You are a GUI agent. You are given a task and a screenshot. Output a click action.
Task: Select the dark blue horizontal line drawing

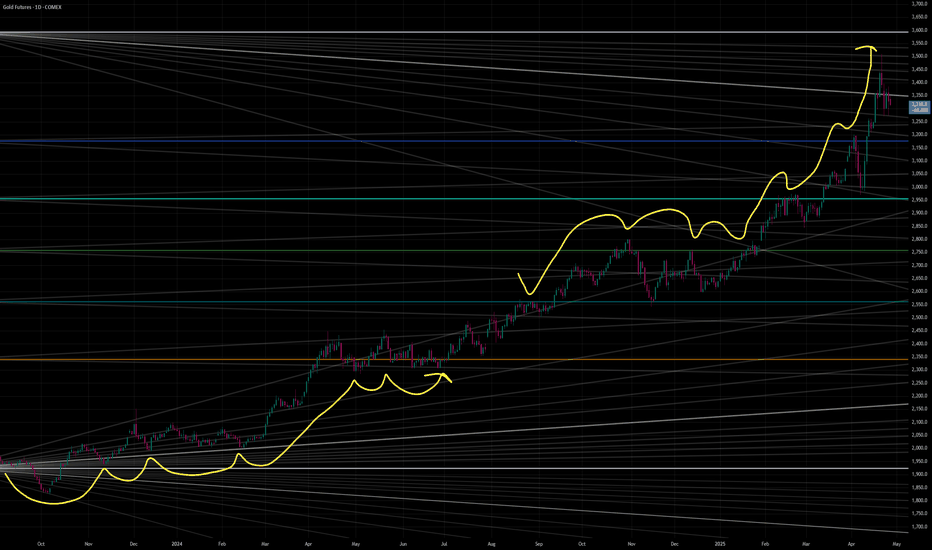click(454, 141)
